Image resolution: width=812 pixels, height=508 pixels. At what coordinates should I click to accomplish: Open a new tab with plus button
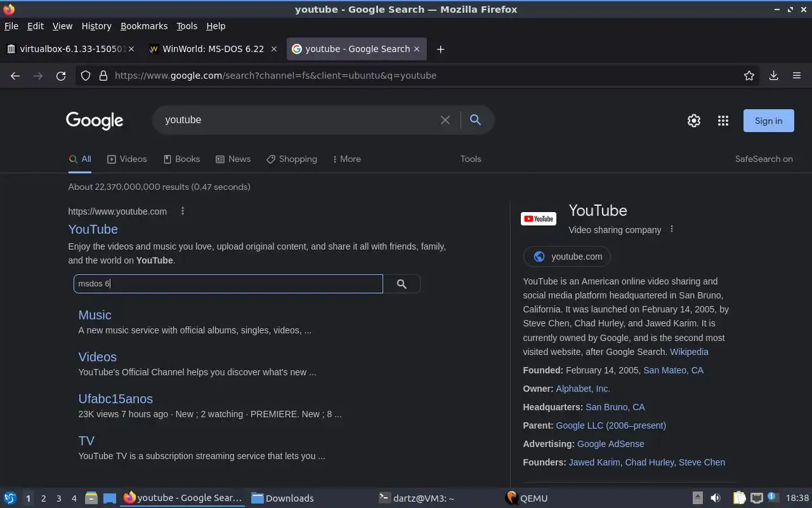(x=440, y=49)
